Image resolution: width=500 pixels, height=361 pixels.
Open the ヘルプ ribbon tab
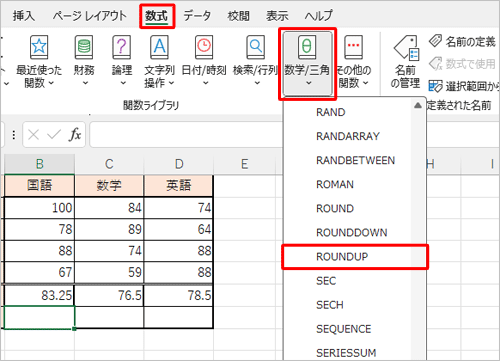319,16
